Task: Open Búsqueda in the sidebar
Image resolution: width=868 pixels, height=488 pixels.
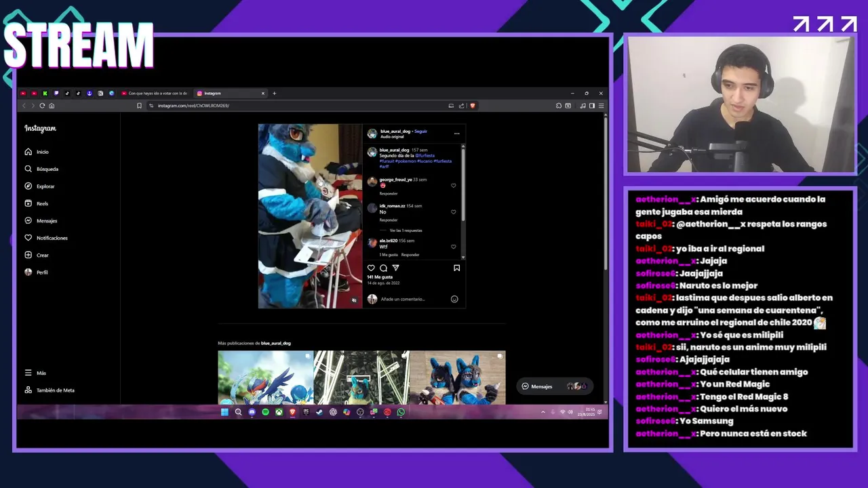Action: pos(41,169)
